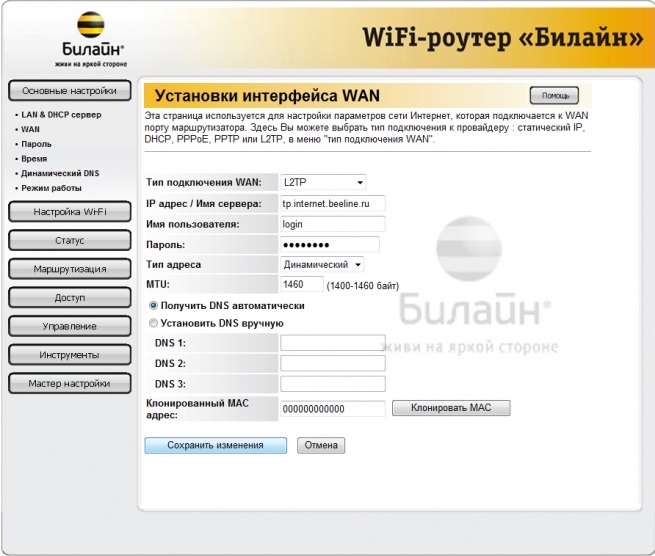
Task: Click the DNS 3 input field
Action: click(333, 383)
